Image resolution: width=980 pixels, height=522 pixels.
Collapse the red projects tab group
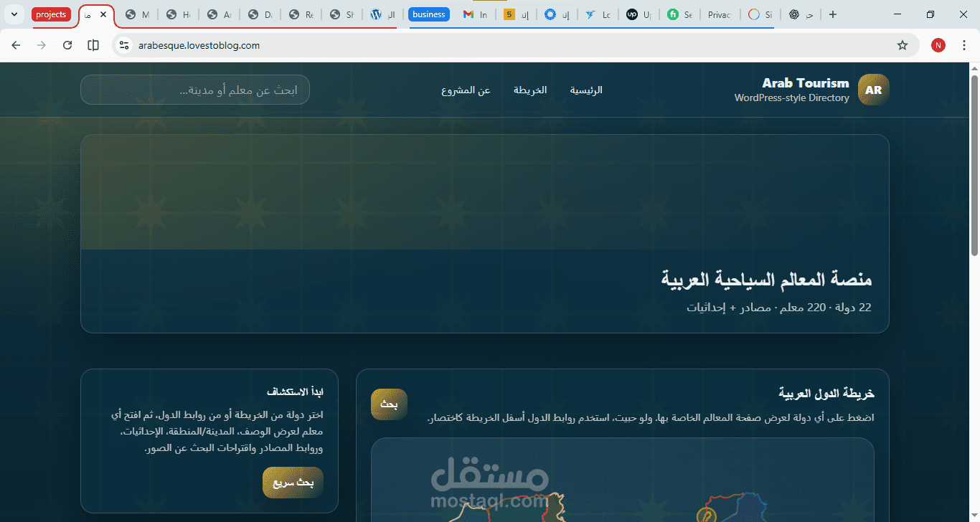point(51,14)
